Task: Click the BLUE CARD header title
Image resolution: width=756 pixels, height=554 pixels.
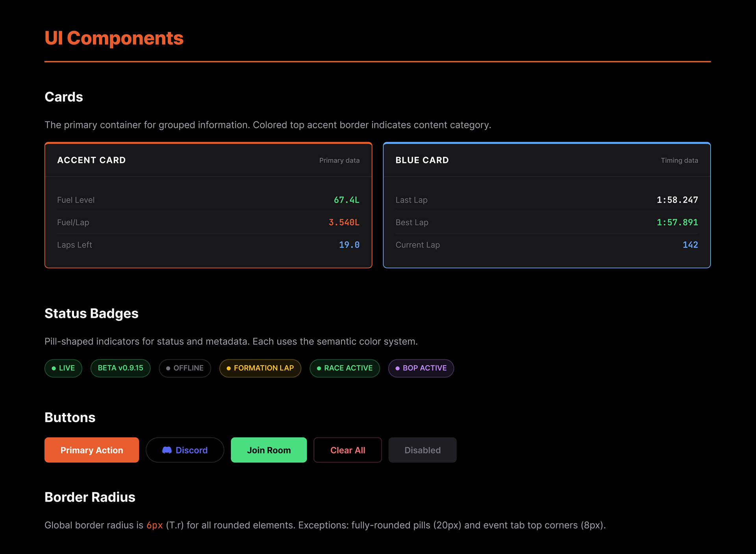Action: pyautogui.click(x=422, y=160)
